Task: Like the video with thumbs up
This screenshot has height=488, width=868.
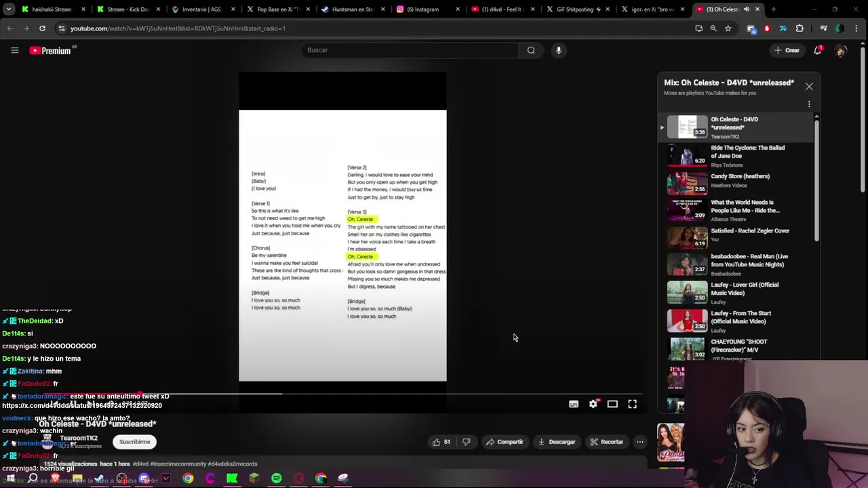Action: coord(441,442)
